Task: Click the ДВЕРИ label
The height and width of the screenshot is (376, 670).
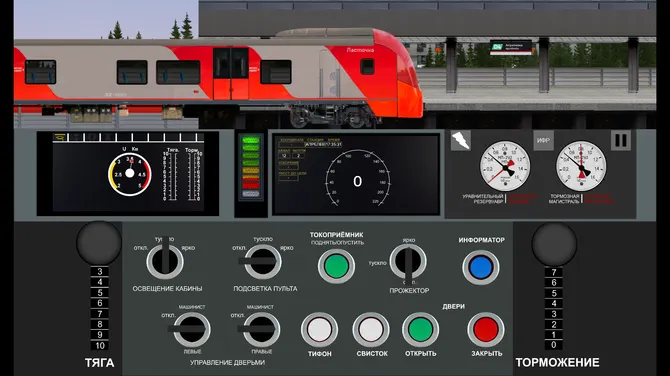Action: 453,306
